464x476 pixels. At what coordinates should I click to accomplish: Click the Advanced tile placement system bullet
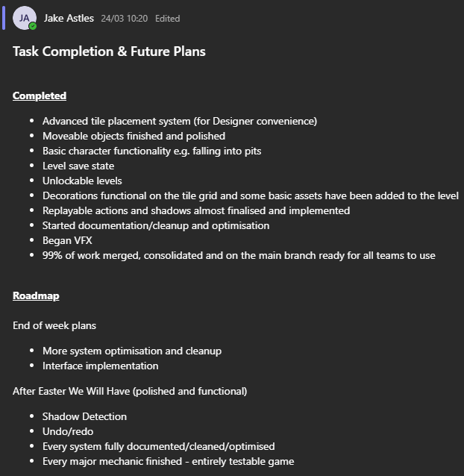click(x=180, y=121)
